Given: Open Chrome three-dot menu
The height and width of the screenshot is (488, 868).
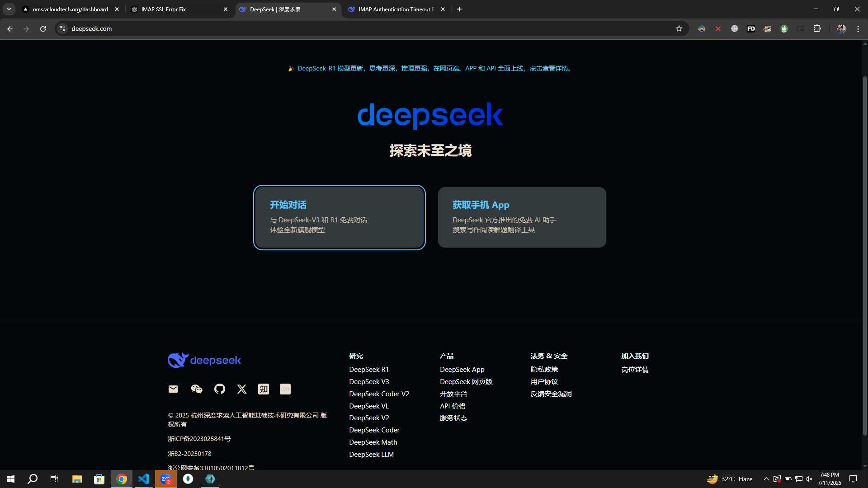Looking at the screenshot, I should [858, 28].
